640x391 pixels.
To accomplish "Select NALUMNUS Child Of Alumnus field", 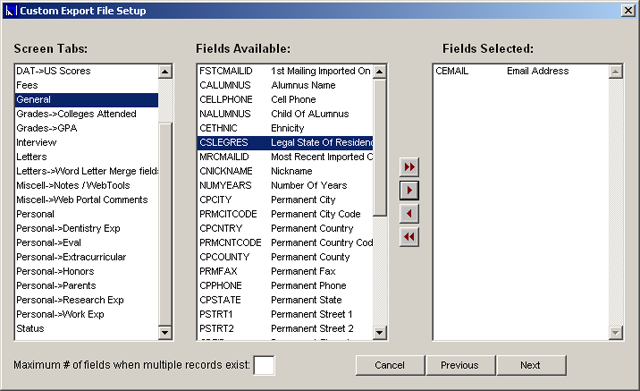I will 285,114.
